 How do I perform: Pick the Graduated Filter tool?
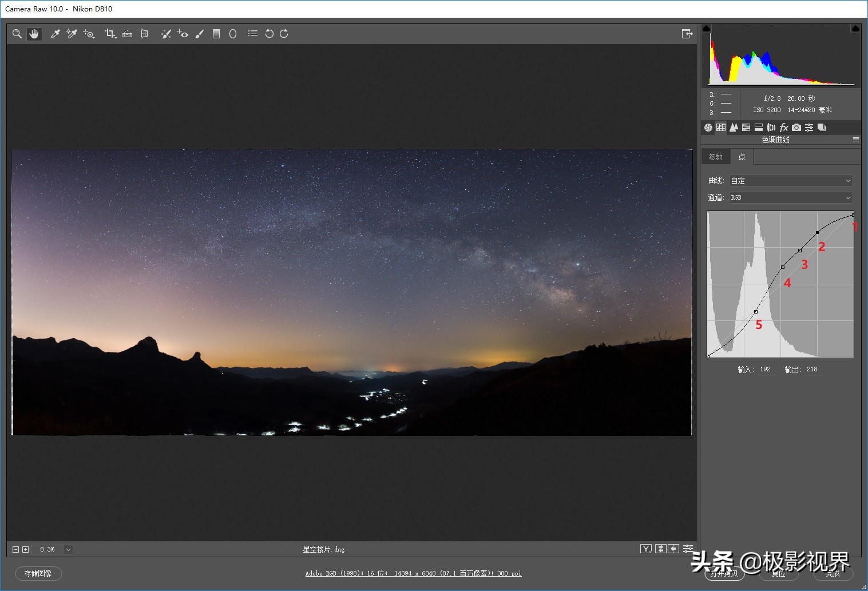click(216, 34)
